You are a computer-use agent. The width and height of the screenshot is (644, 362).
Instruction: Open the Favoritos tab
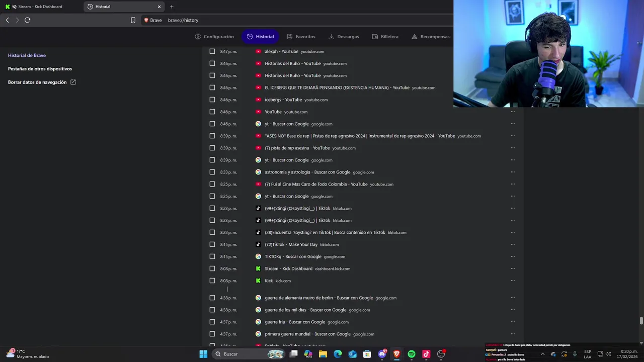301,37
